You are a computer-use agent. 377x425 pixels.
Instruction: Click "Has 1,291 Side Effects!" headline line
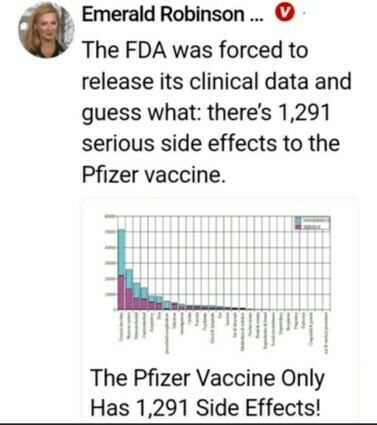click(206, 407)
